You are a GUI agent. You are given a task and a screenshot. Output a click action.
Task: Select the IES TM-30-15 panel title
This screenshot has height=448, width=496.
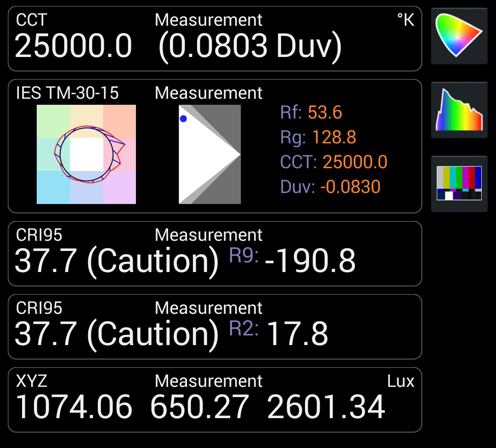click(x=68, y=93)
